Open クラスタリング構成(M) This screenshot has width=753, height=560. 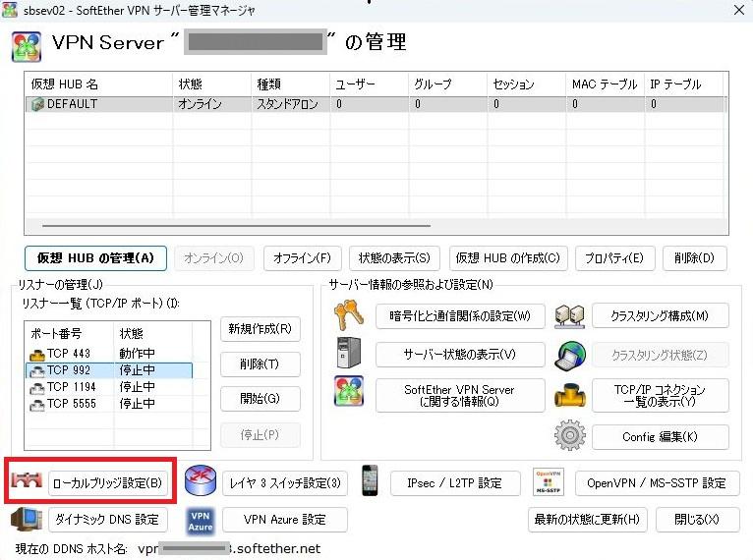tap(661, 315)
